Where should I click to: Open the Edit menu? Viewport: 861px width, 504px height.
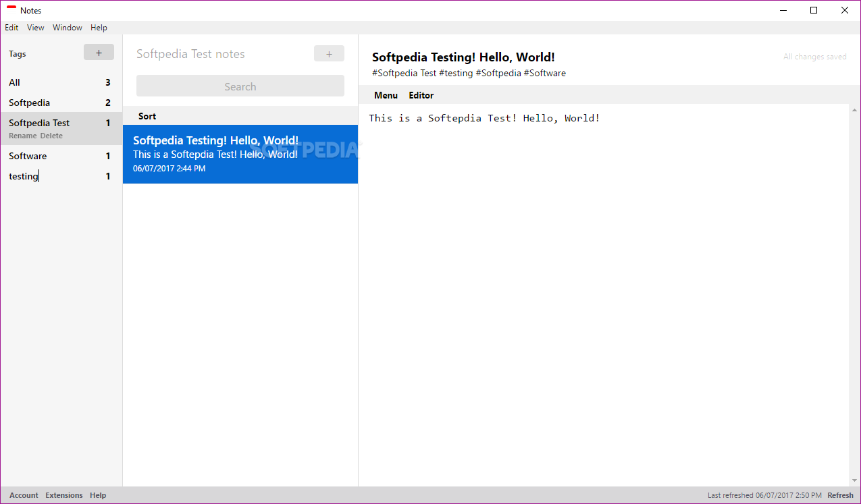tap(11, 28)
